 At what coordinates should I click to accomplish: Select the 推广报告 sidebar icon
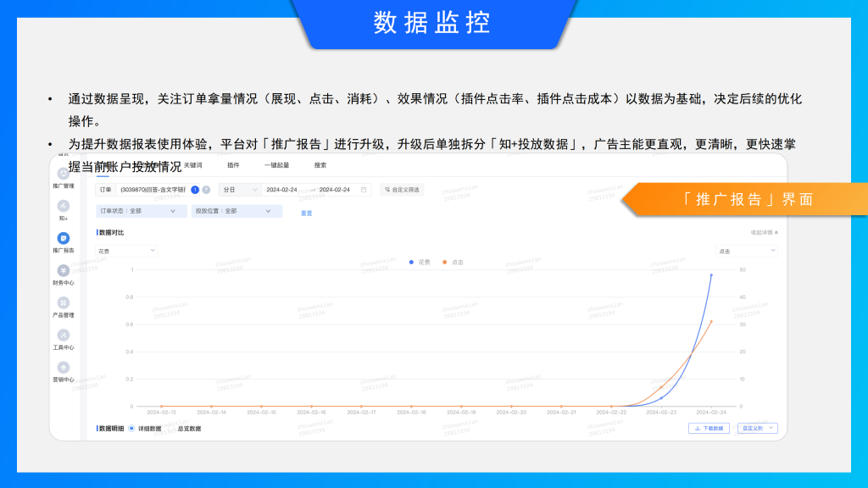[x=63, y=238]
